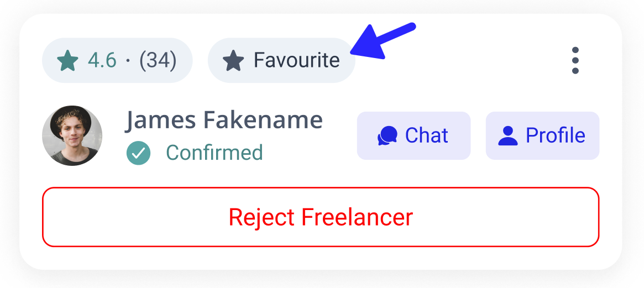Viewport: 644px width, 288px height.
Task: Open the three-dot more options menu
Action: (x=575, y=60)
